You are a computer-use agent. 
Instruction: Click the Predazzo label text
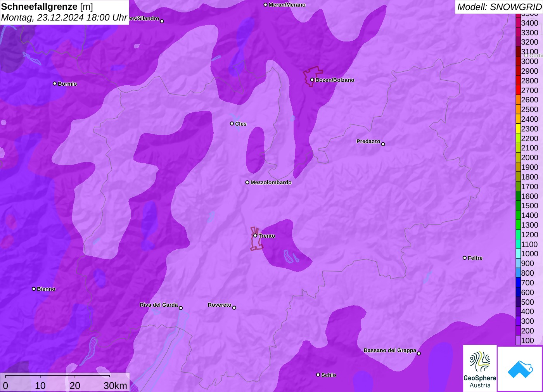point(368,141)
